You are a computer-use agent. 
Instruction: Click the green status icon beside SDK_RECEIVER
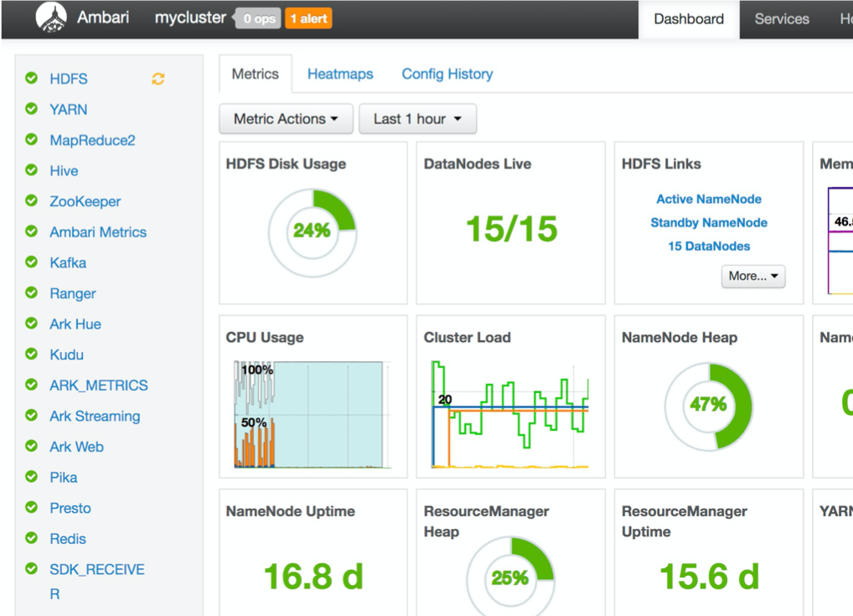[x=32, y=569]
